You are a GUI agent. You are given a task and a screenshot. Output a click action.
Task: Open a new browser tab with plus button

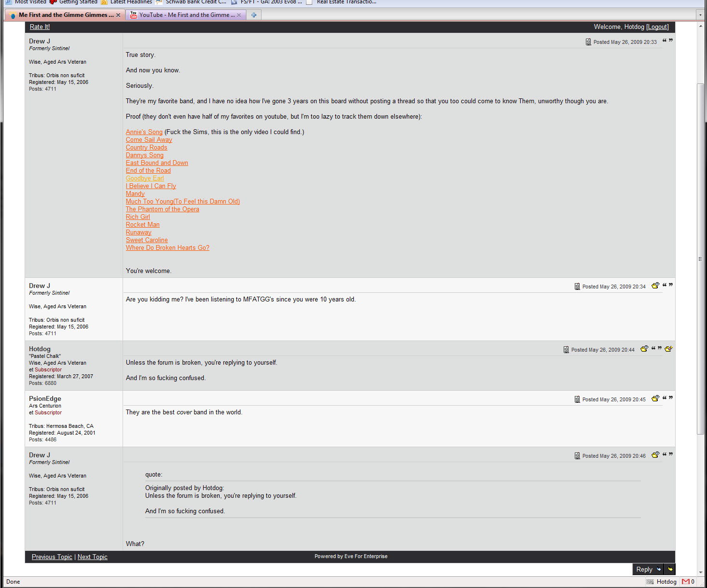tap(254, 15)
